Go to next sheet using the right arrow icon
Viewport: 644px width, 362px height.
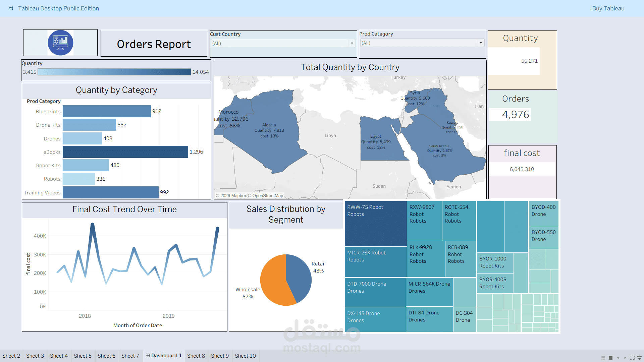pyautogui.click(x=625, y=358)
